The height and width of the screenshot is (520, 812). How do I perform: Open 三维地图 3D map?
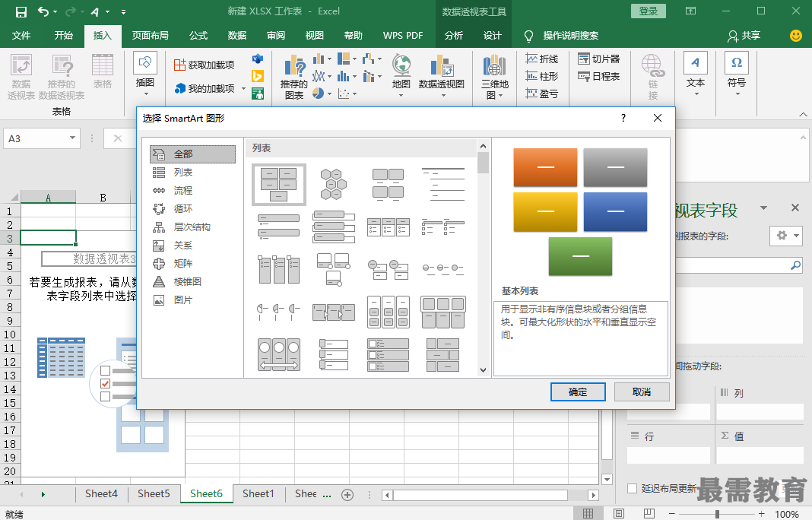[x=494, y=78]
